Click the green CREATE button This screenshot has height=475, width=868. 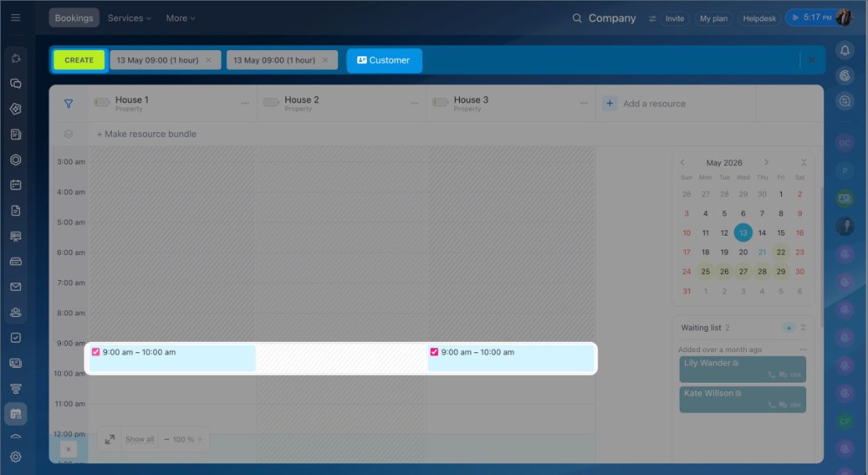pyautogui.click(x=79, y=59)
